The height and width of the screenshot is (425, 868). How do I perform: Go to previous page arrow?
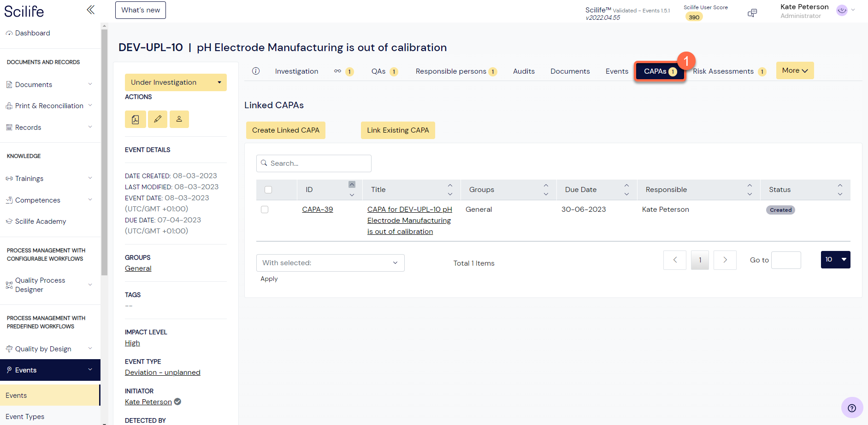point(675,260)
